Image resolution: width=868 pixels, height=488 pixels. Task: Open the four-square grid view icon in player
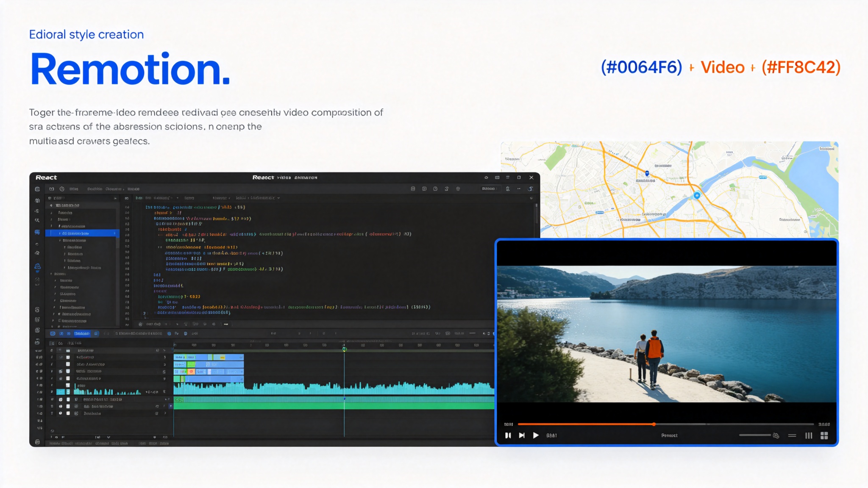coord(824,435)
